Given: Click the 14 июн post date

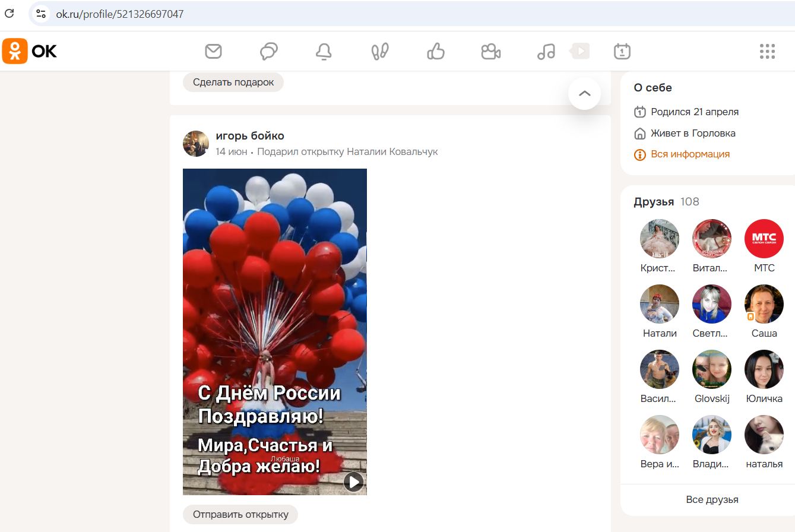Looking at the screenshot, I should (232, 152).
